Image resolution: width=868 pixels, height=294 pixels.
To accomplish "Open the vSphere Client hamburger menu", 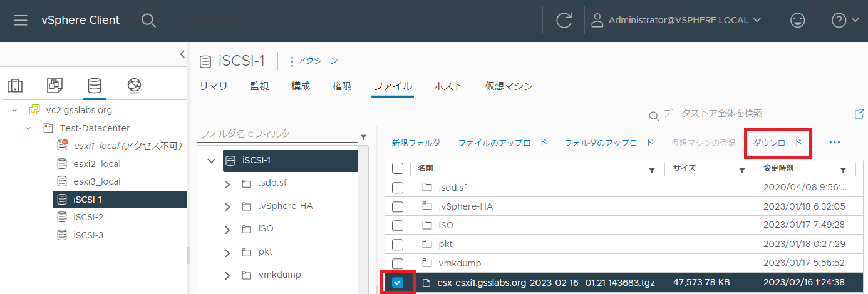I will click(x=21, y=20).
